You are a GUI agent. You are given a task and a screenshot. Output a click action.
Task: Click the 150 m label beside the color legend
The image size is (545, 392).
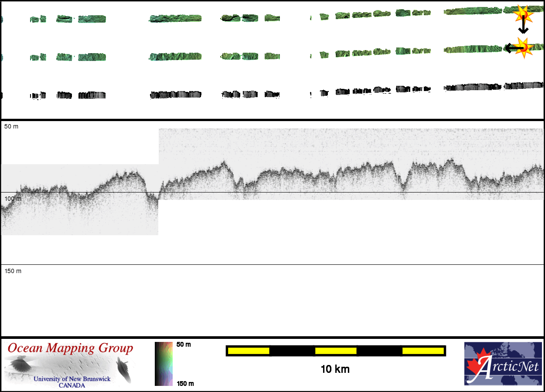click(185, 383)
